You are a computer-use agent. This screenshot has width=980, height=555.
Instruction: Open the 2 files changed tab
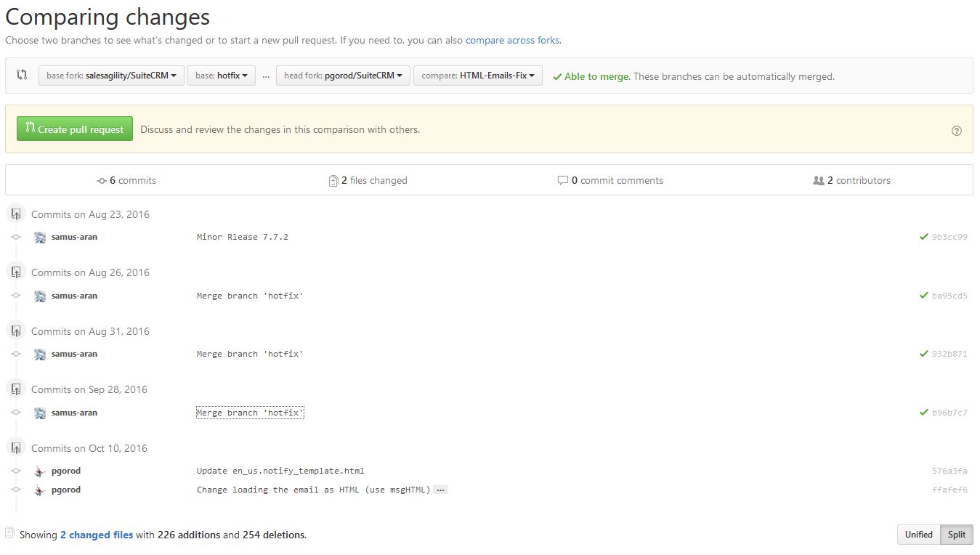coord(368,181)
